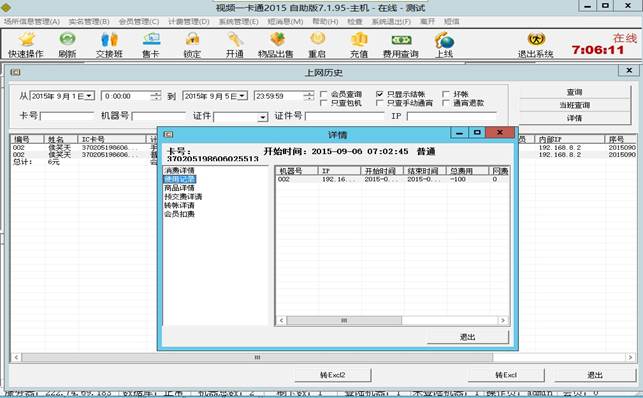Screen dimensions: 643x398
Task: Click 退出 button in the 详情 dialog
Action: point(467,337)
